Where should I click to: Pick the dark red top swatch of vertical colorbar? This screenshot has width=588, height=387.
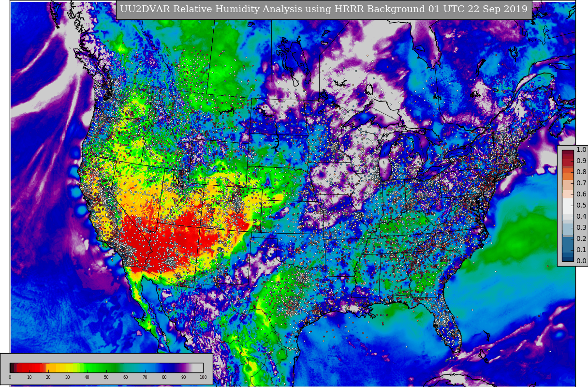pos(568,153)
